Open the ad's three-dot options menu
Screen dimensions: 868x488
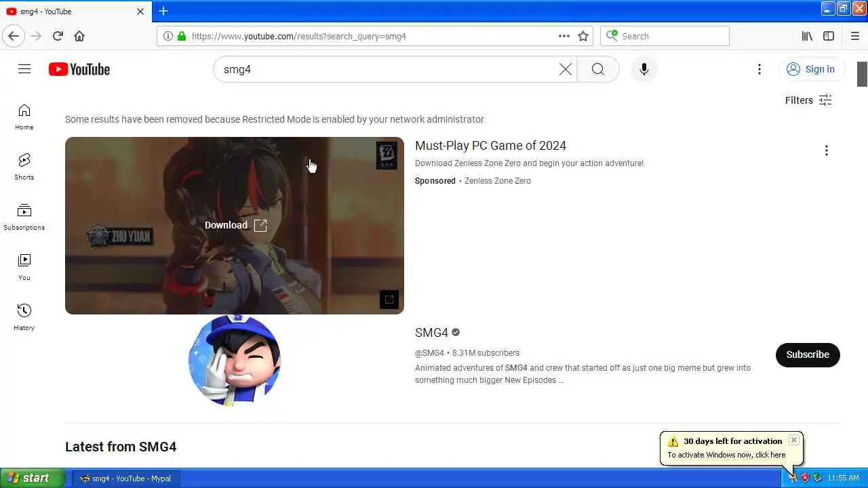pos(826,150)
